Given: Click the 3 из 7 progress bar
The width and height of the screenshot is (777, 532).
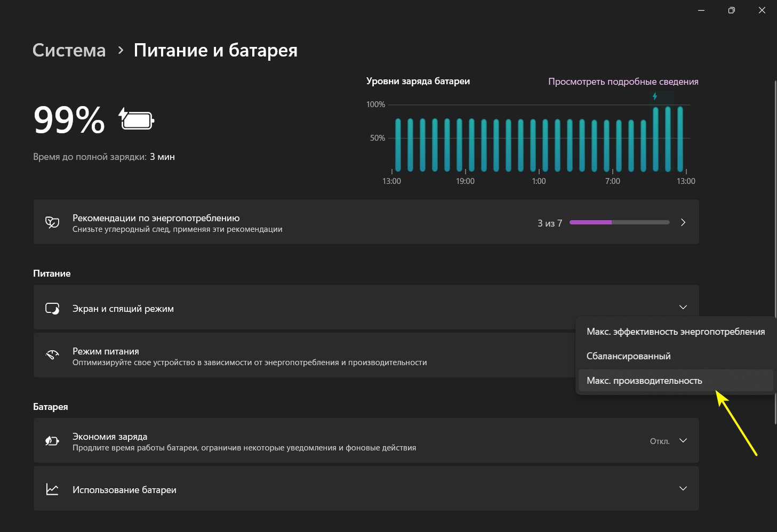Looking at the screenshot, I should 619,222.
